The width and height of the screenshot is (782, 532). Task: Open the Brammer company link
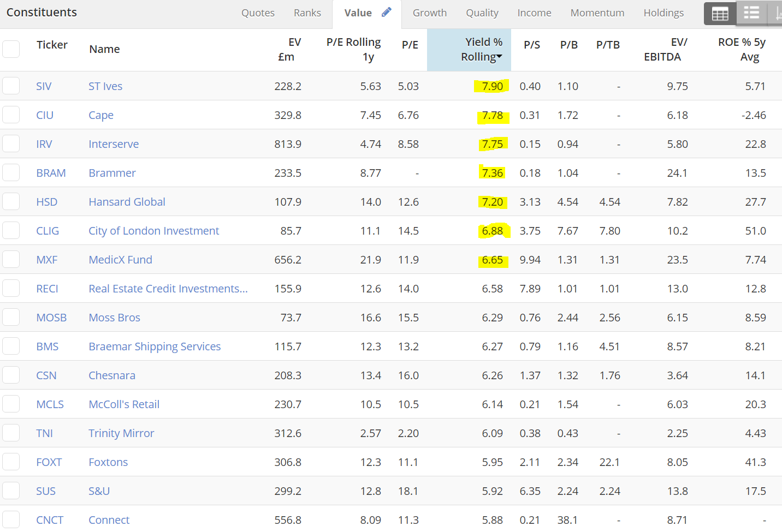pos(112,173)
